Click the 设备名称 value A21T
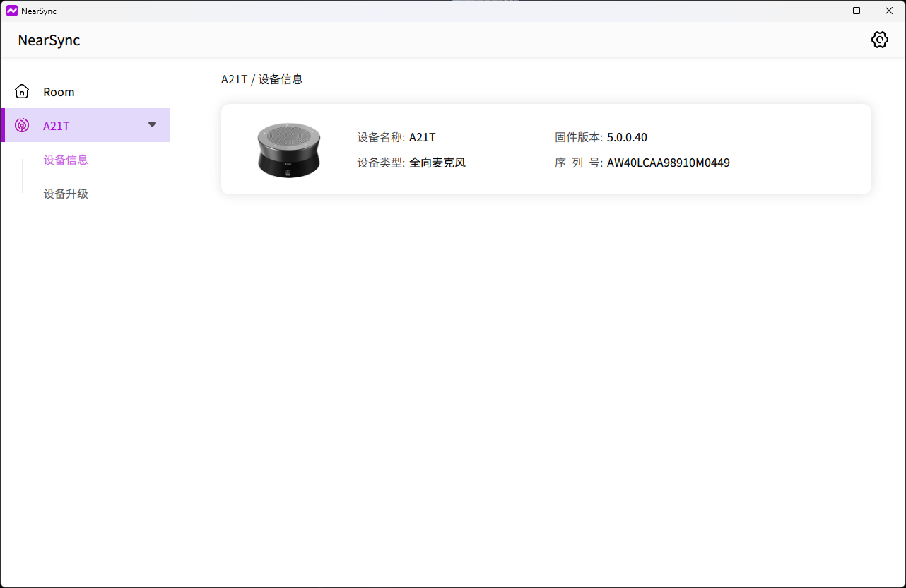Image resolution: width=906 pixels, height=588 pixels. click(422, 137)
